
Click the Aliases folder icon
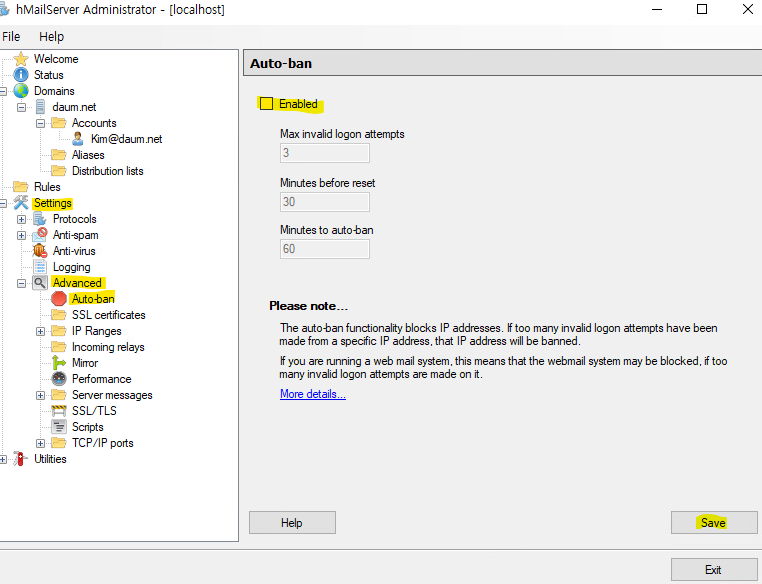pos(59,155)
